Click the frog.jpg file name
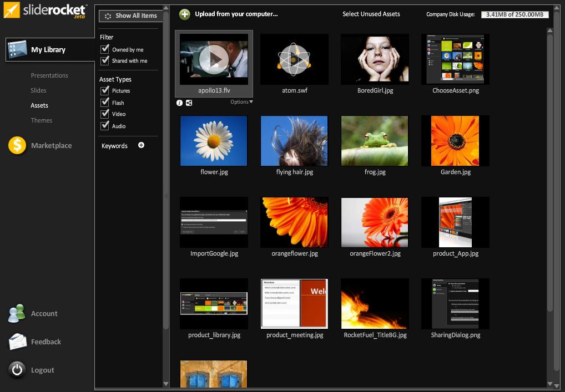Image resolution: width=565 pixels, height=392 pixels. point(375,172)
